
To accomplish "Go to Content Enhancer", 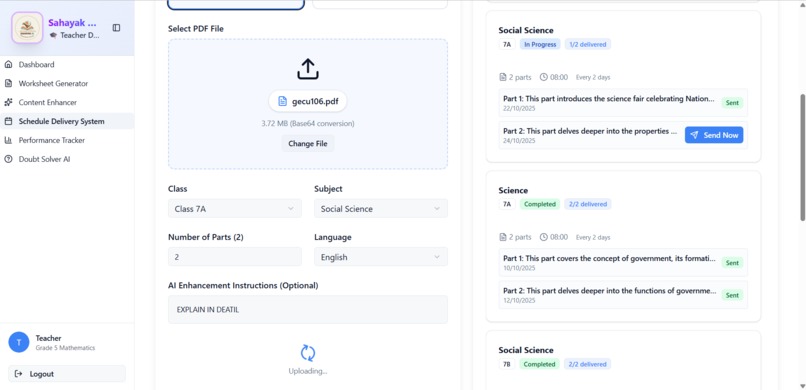I will click(67, 102).
